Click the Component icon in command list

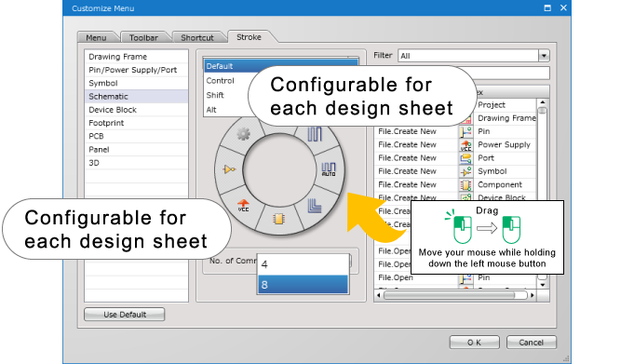pos(465,185)
